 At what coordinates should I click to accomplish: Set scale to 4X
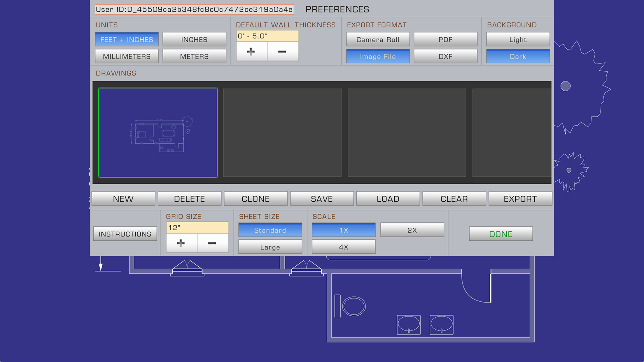pyautogui.click(x=344, y=247)
